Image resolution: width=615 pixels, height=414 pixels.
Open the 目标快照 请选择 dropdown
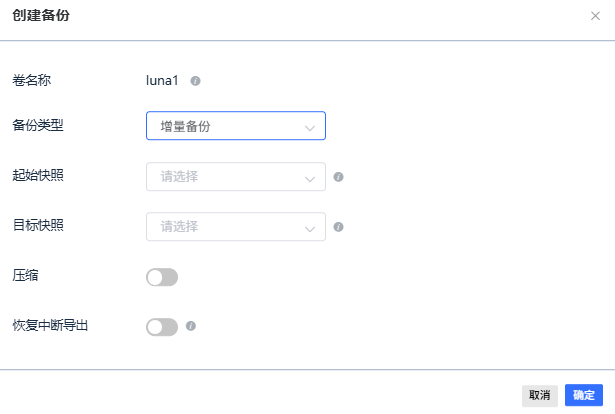tap(236, 227)
